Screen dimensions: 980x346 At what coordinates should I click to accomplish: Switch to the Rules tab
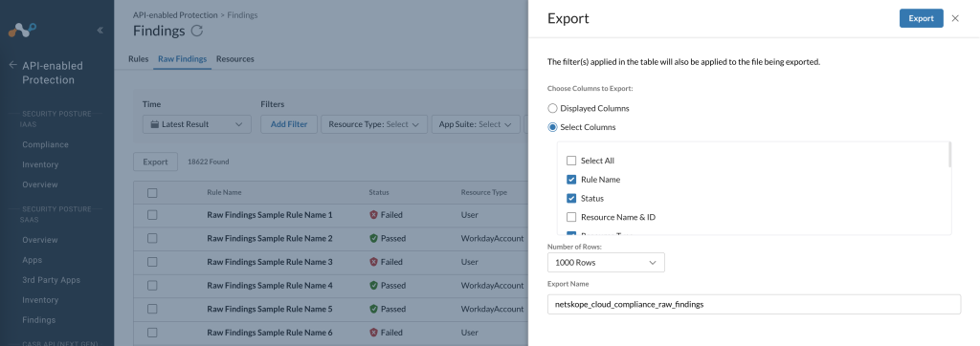tap(138, 58)
